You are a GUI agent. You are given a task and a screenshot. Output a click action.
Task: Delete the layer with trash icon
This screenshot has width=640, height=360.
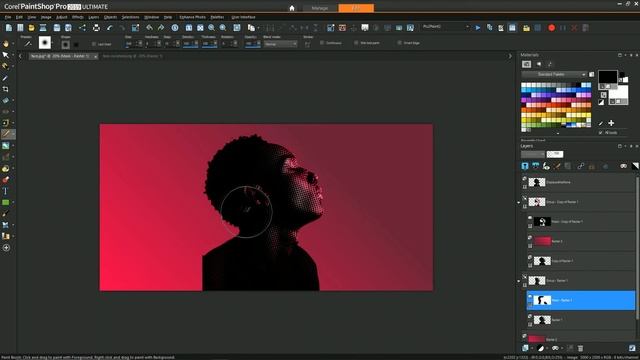[x=580, y=348]
